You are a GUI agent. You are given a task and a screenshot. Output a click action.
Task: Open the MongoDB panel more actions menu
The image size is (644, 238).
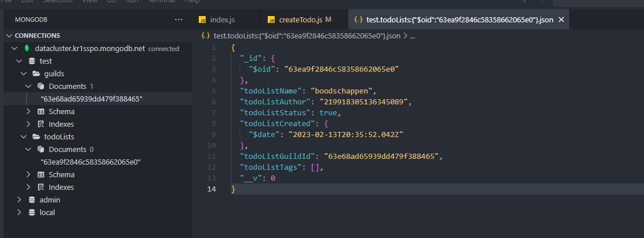coord(179,19)
